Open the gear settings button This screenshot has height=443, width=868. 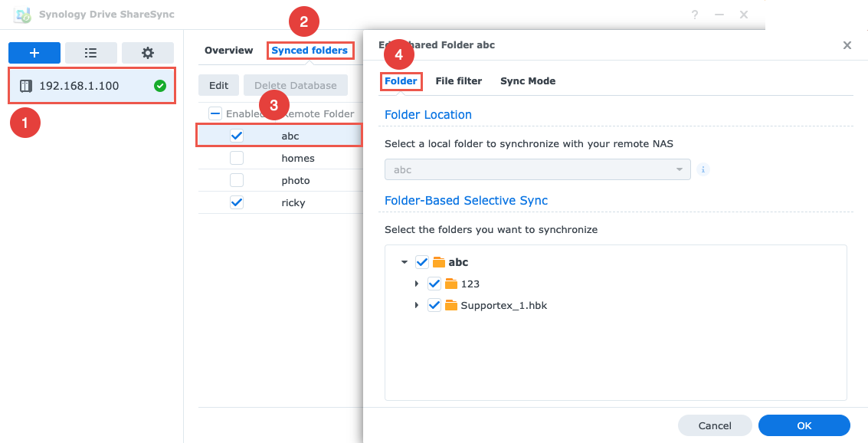[148, 53]
